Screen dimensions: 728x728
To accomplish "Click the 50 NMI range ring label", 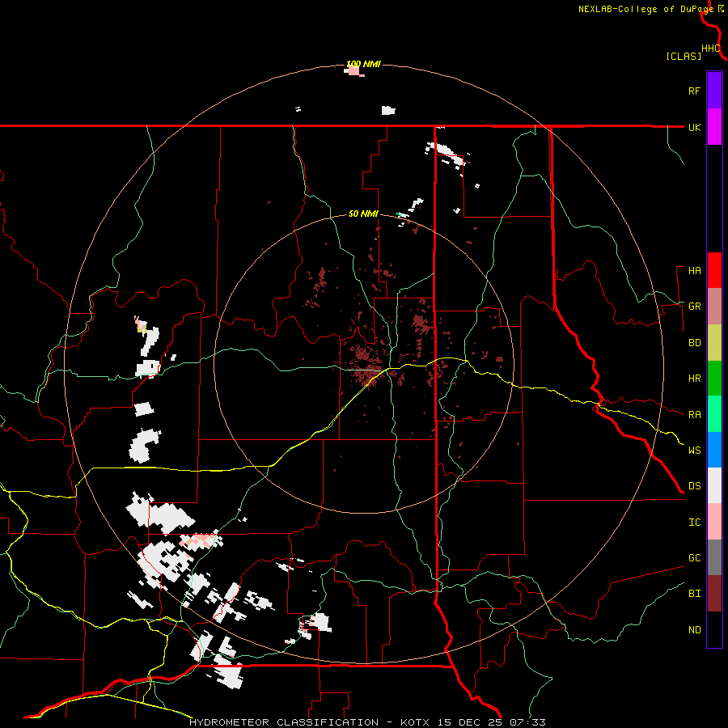I will [x=363, y=214].
